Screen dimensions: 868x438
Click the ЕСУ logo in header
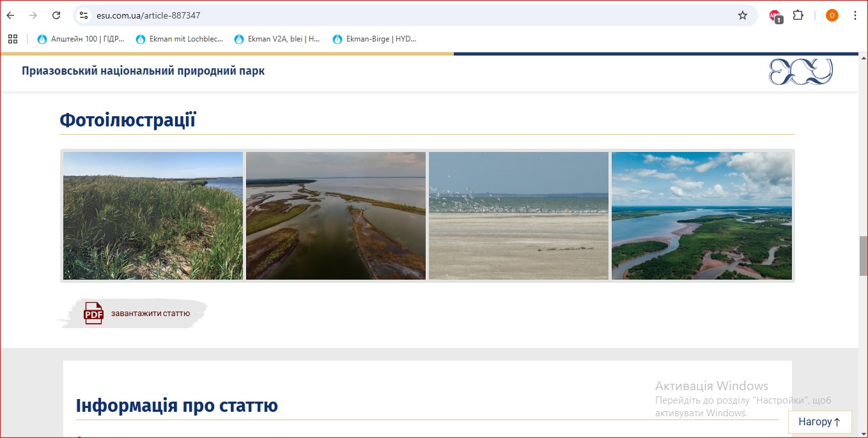point(801,72)
